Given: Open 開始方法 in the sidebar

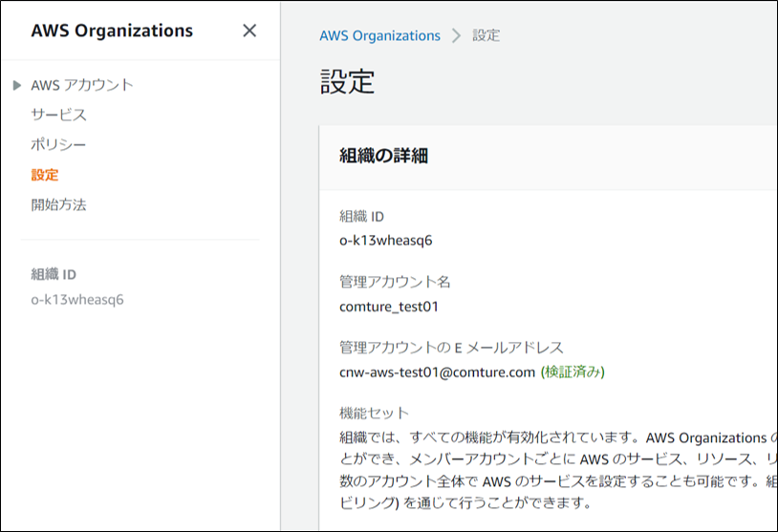Looking at the screenshot, I should click(58, 204).
